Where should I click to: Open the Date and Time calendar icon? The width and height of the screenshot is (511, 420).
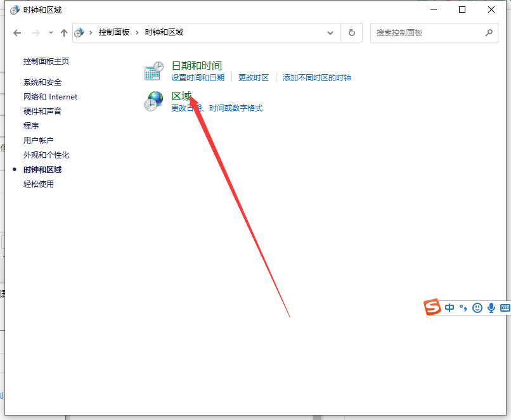[x=153, y=70]
